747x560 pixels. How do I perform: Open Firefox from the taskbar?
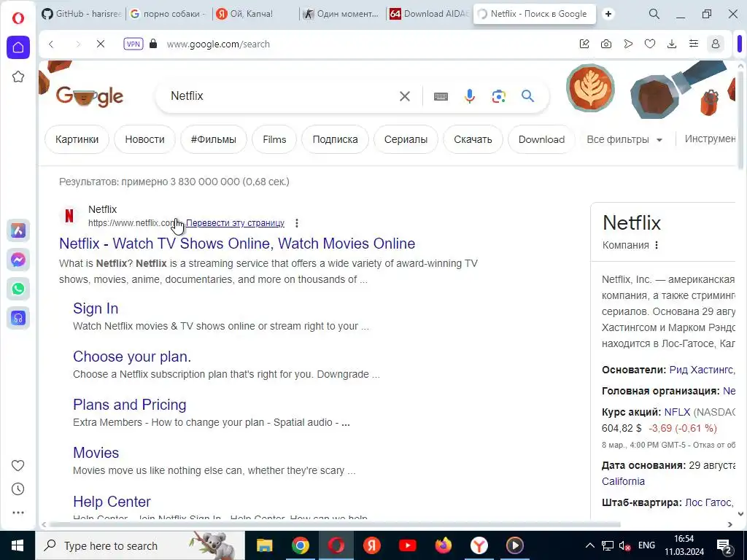443,545
